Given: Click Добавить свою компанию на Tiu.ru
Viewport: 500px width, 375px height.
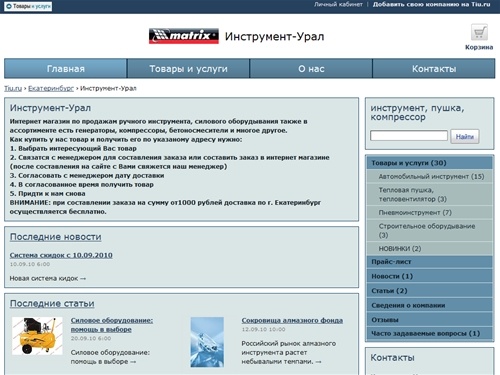Looking at the screenshot, I should [432, 4].
